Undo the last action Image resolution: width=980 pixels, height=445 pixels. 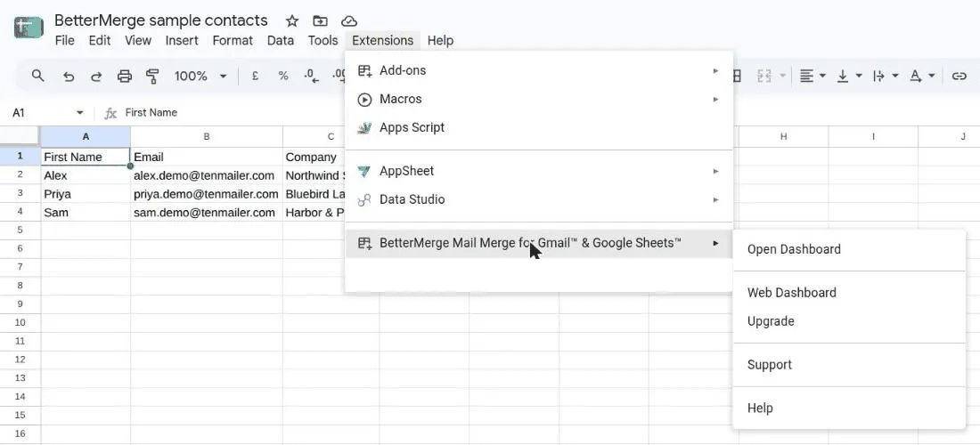69,77
